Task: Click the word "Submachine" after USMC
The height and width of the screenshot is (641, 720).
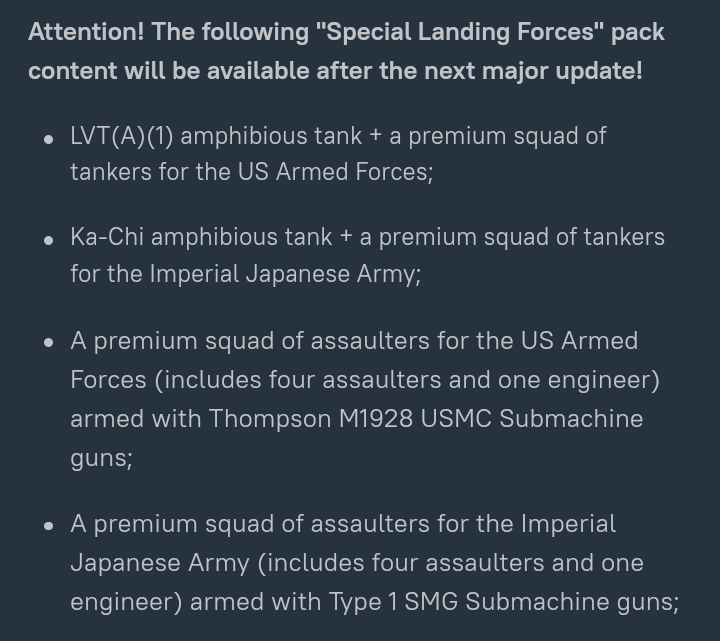Action: (571, 419)
